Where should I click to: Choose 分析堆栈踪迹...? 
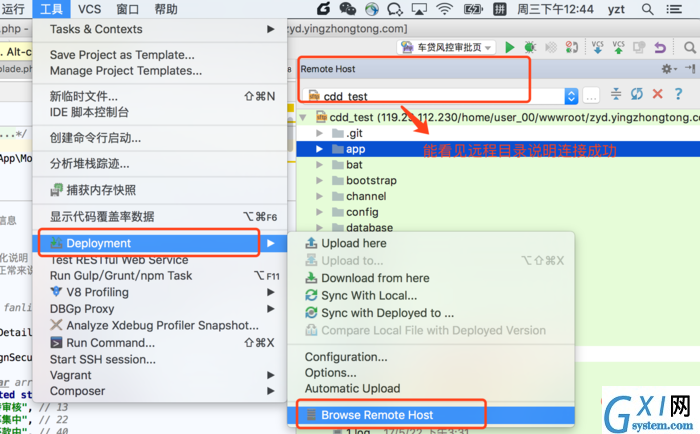pos(160,164)
